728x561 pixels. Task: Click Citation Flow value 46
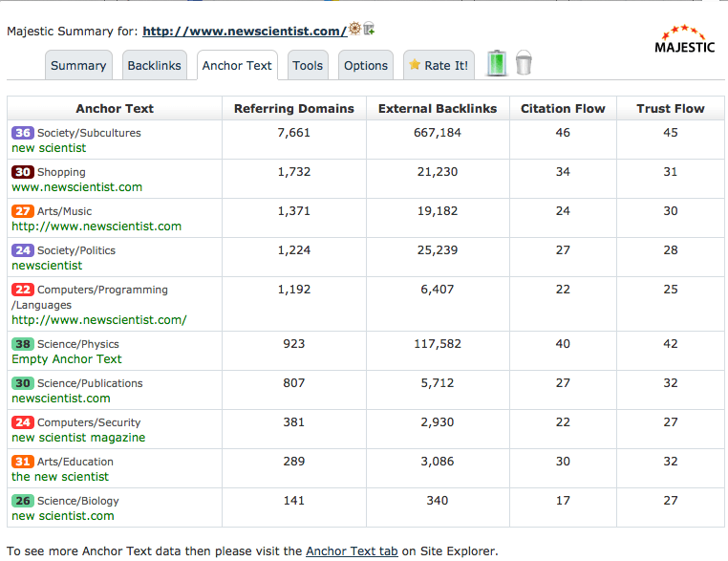(x=563, y=133)
